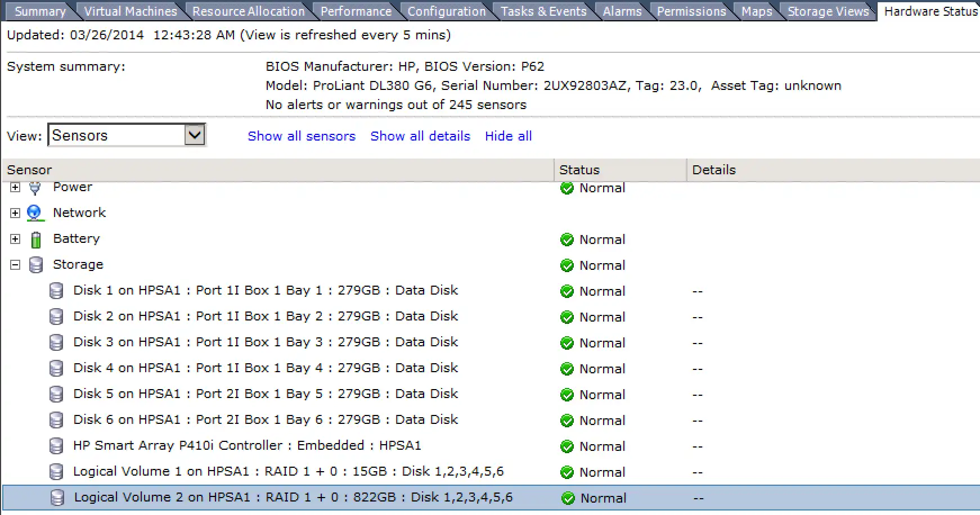Viewport: 980px width, 515px height.
Task: Open the Tasks & Events tab
Action: point(543,11)
